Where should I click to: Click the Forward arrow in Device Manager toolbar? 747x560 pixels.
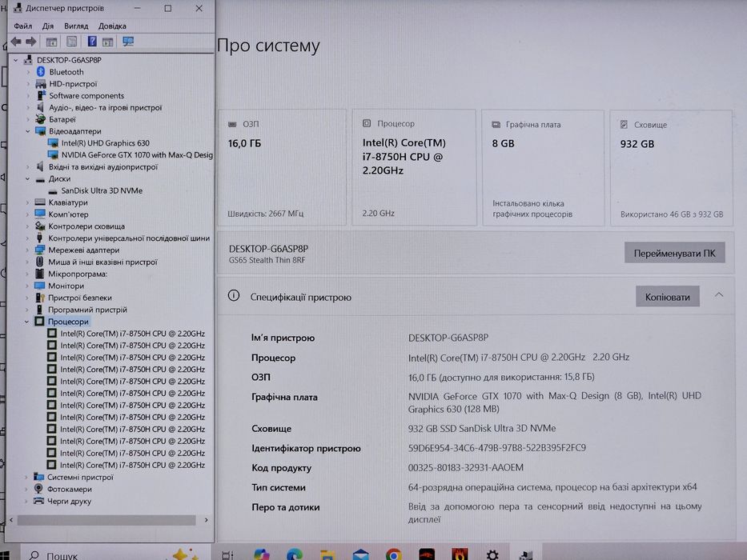click(x=31, y=42)
